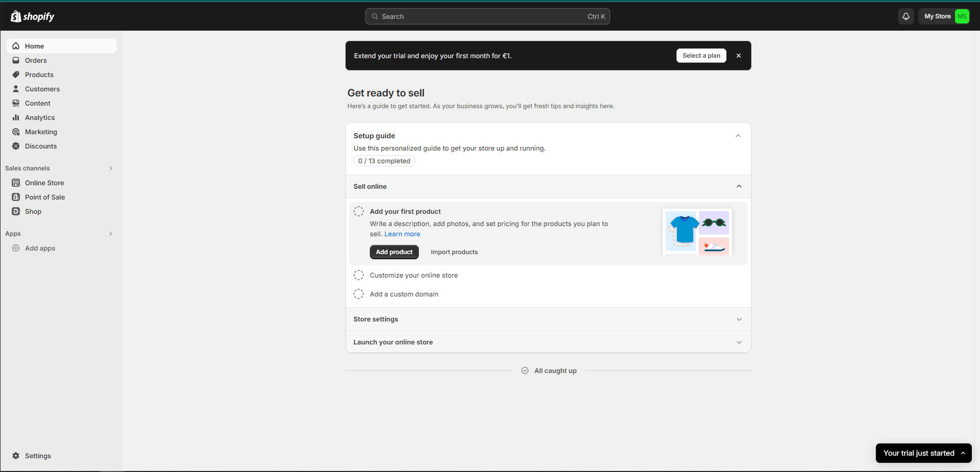Collapse the Sell online section
The width and height of the screenshot is (980, 472).
point(739,186)
